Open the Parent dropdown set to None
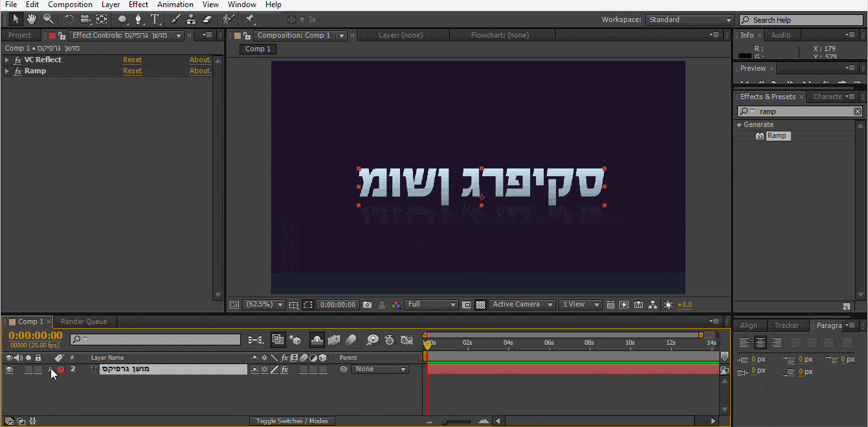The image size is (868, 427). tap(380, 369)
